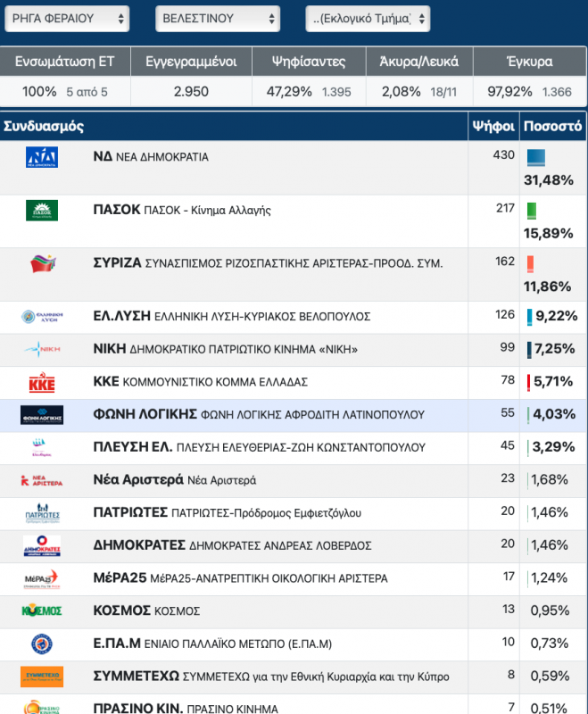Click the ΚΟΣΜΟΣ green logo
This screenshot has width=588, height=714.
point(42,610)
